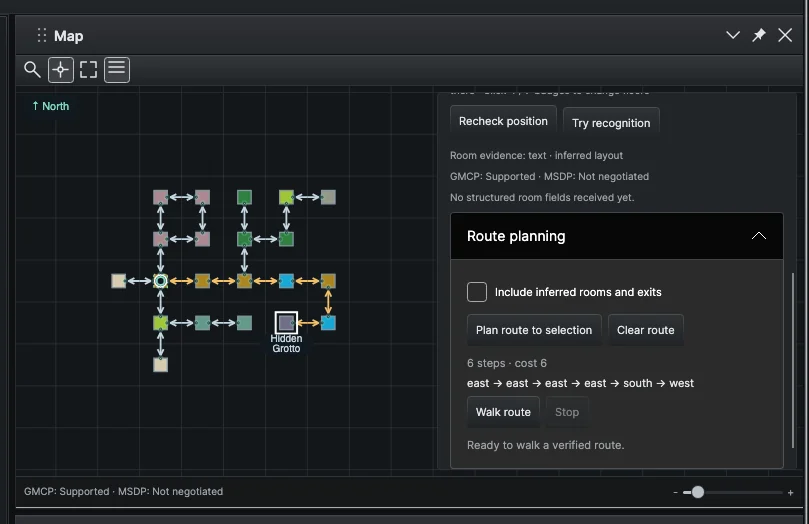The height and width of the screenshot is (524, 809).
Task: Open the Map panel chevron menu
Action: [x=733, y=35]
